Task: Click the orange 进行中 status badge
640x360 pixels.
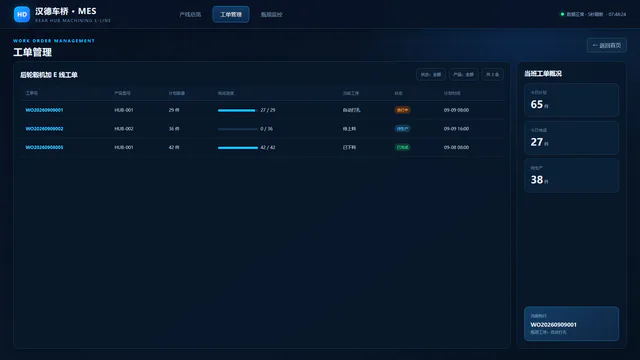Action: tap(402, 110)
